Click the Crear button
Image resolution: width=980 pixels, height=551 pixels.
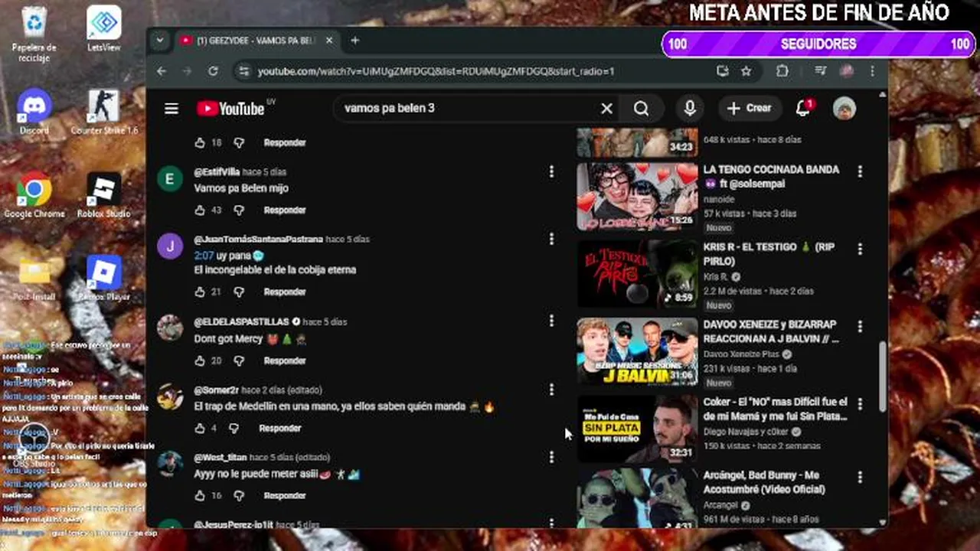(750, 109)
